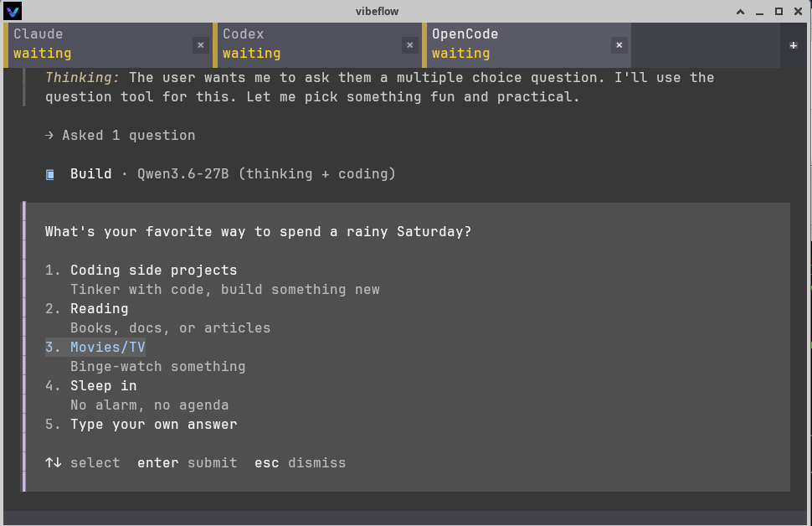Click 'enter submit' hint
The width and height of the screenshot is (812, 526).
pyautogui.click(x=187, y=463)
